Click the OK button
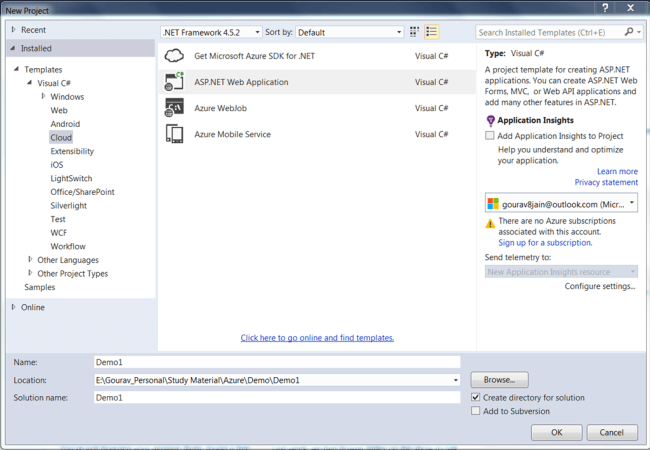 [x=557, y=433]
